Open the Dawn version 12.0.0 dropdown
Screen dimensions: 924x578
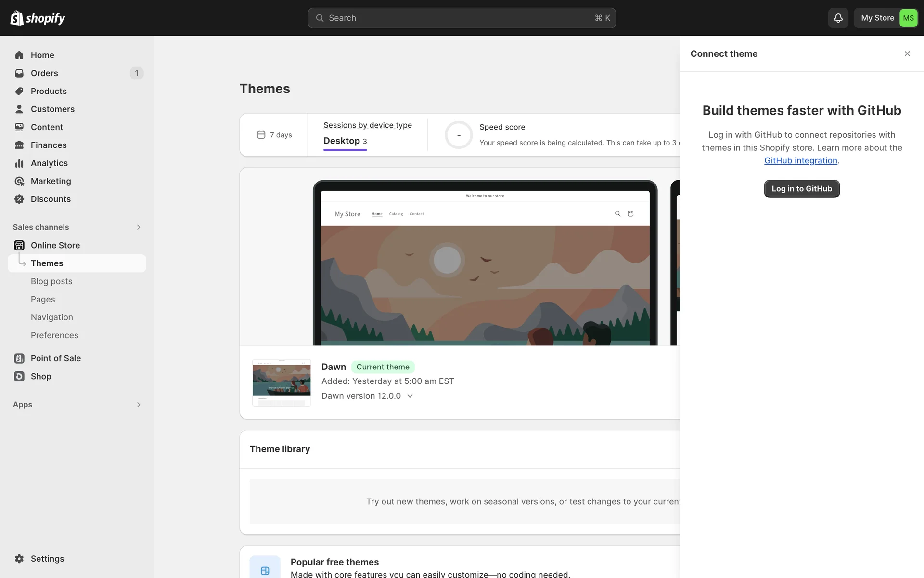pyautogui.click(x=367, y=396)
